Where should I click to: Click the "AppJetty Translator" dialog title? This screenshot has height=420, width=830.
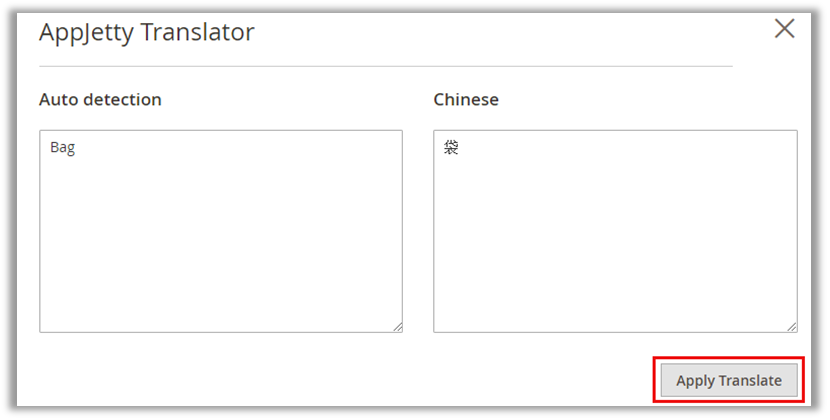(x=146, y=32)
